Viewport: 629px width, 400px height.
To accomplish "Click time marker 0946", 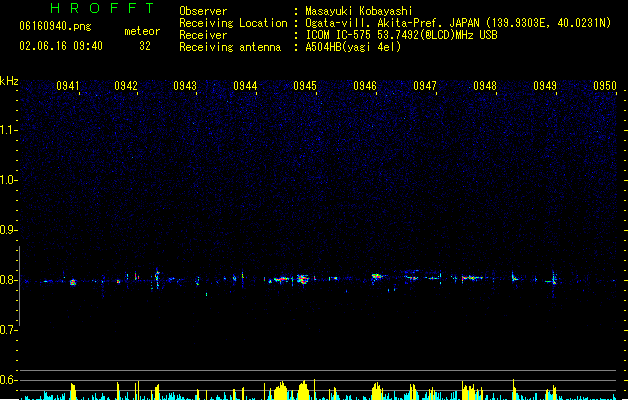I will (x=365, y=86).
